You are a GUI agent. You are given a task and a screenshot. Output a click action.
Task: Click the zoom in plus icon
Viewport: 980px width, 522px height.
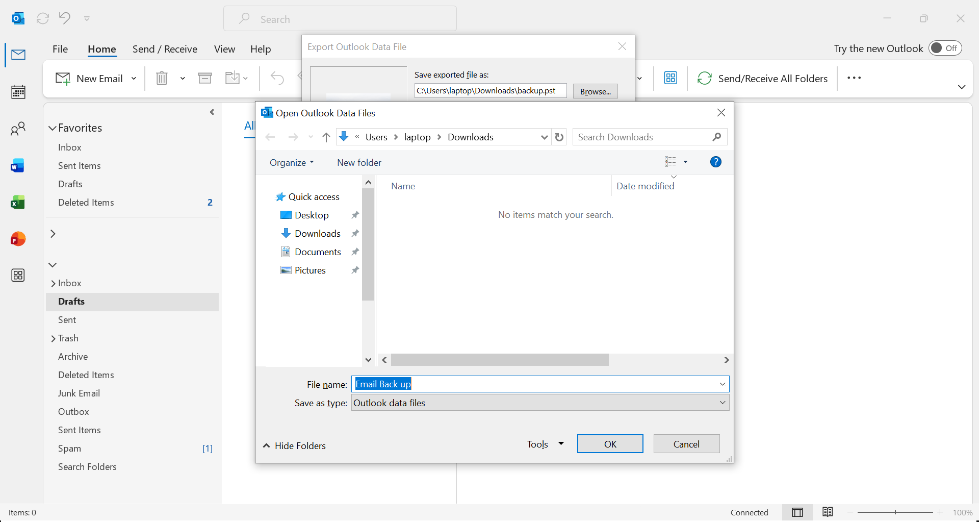tap(940, 512)
